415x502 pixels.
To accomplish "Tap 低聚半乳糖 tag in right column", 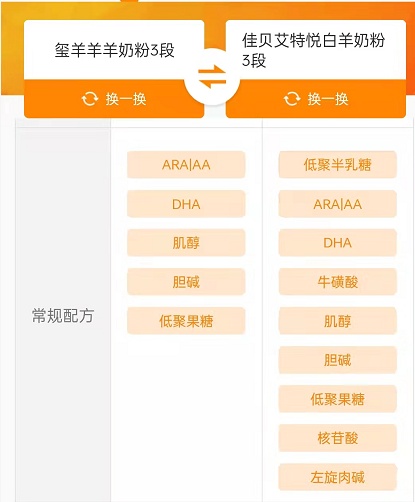I will coord(338,165).
